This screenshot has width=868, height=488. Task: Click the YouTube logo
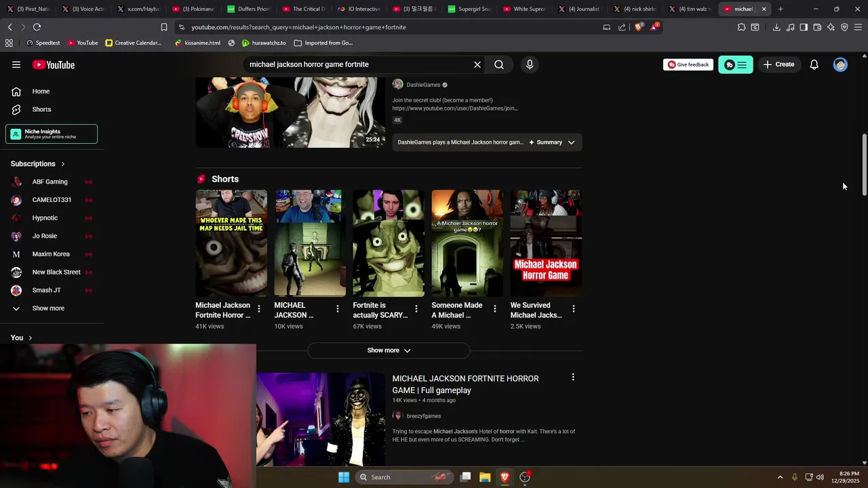coord(54,64)
